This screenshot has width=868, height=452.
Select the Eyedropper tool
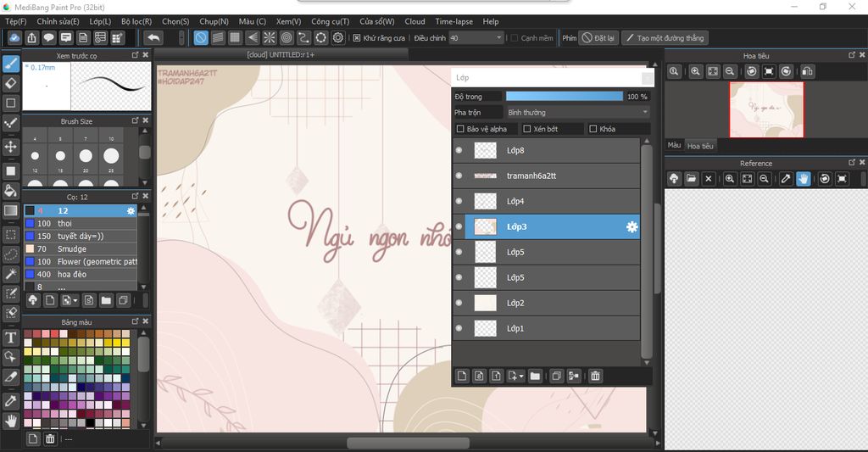(10, 401)
